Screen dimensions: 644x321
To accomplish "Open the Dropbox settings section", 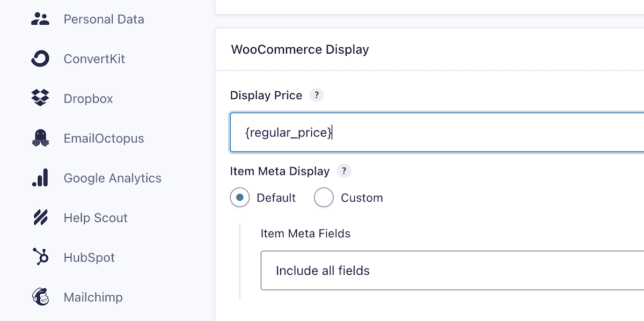I will point(88,99).
